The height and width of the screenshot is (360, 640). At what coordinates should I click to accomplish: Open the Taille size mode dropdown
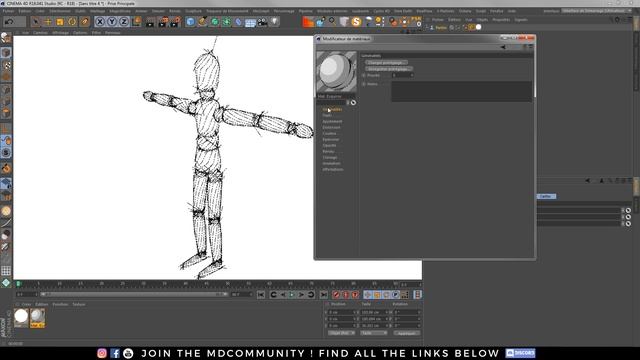coord(373,333)
